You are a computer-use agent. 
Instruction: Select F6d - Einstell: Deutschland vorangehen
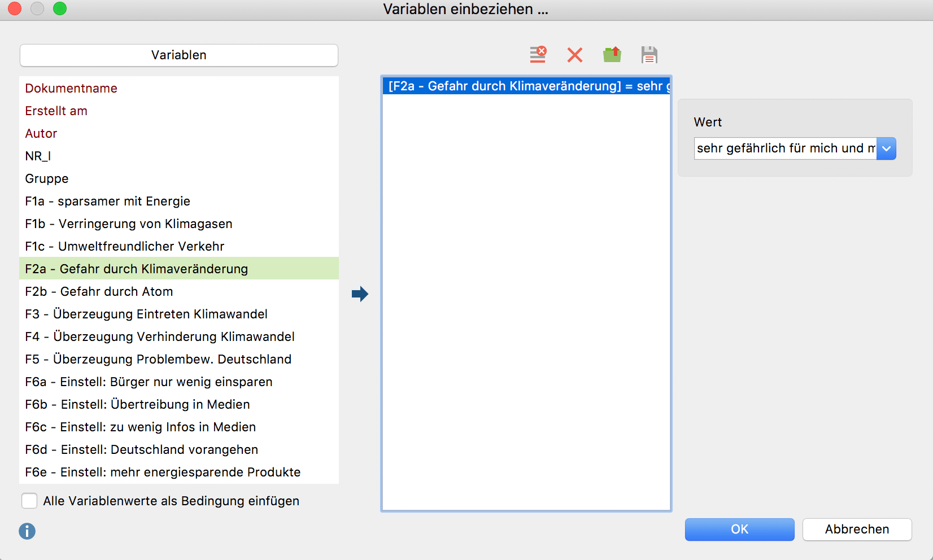(x=179, y=449)
